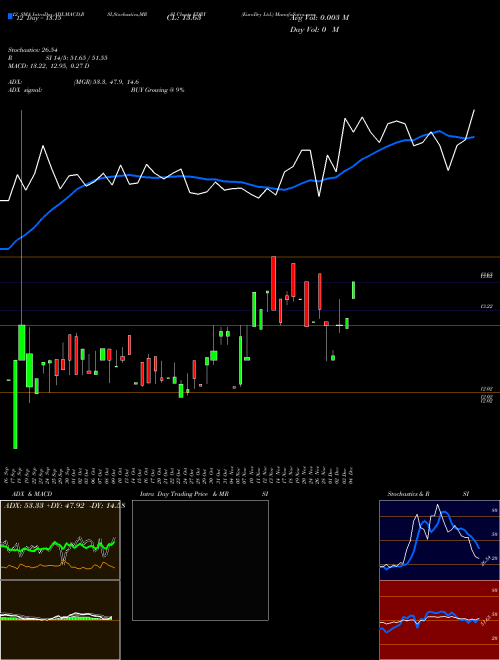Click the 'BUY Growing @ 9%' signal text
Screen dimensions: 500x660
click(157, 90)
